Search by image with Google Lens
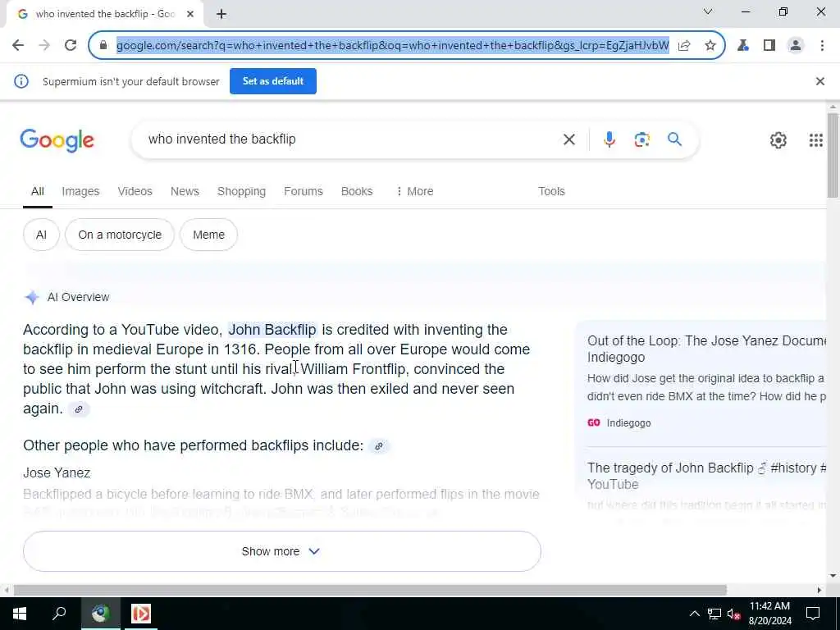The width and height of the screenshot is (840, 630). [x=641, y=139]
